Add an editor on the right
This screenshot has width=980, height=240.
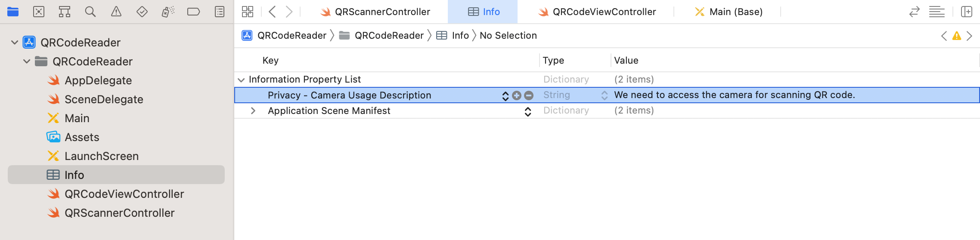pos(967,12)
